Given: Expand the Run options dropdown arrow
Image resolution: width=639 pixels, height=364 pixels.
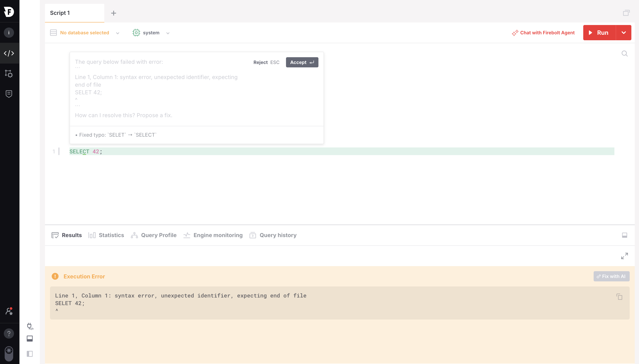Looking at the screenshot, I should tap(624, 33).
